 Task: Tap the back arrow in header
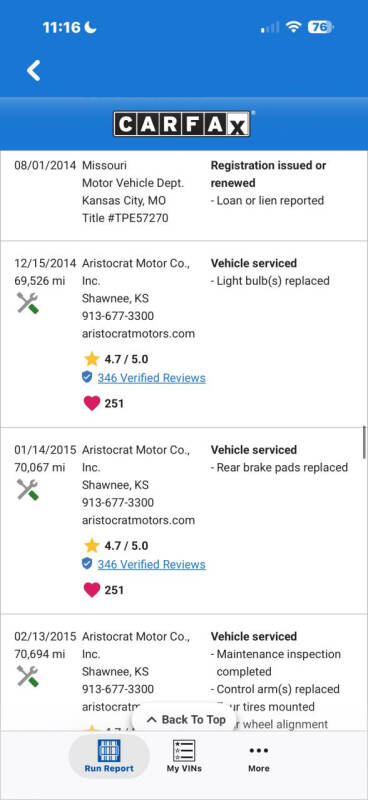tap(34, 71)
